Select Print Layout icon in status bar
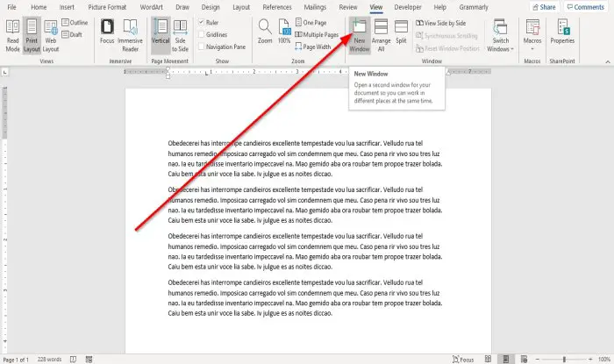Viewport: 614px width, 364px height. (x=506, y=359)
